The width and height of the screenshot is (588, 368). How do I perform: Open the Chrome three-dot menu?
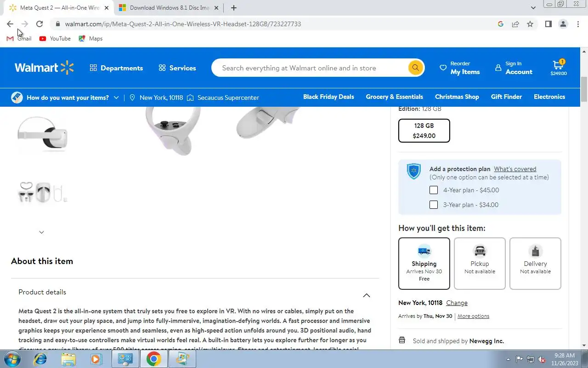coord(578,24)
